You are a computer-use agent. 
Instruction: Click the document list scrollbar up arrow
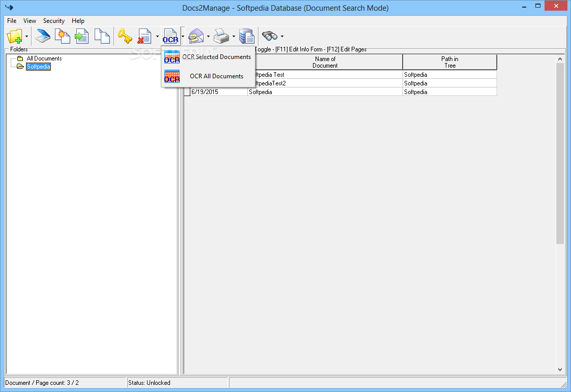point(560,59)
